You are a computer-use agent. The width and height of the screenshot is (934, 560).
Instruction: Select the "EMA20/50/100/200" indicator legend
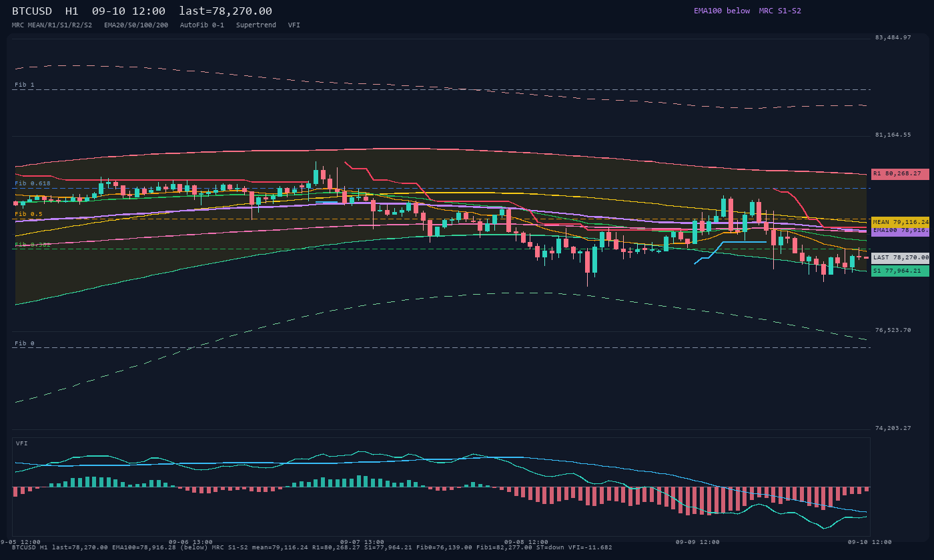(136, 25)
